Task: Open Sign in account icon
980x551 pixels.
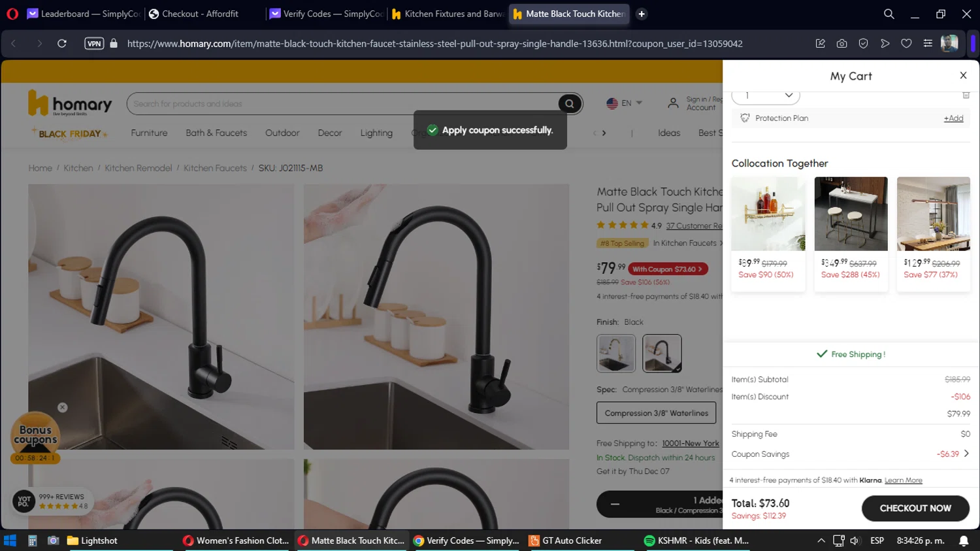Action: coord(673,103)
